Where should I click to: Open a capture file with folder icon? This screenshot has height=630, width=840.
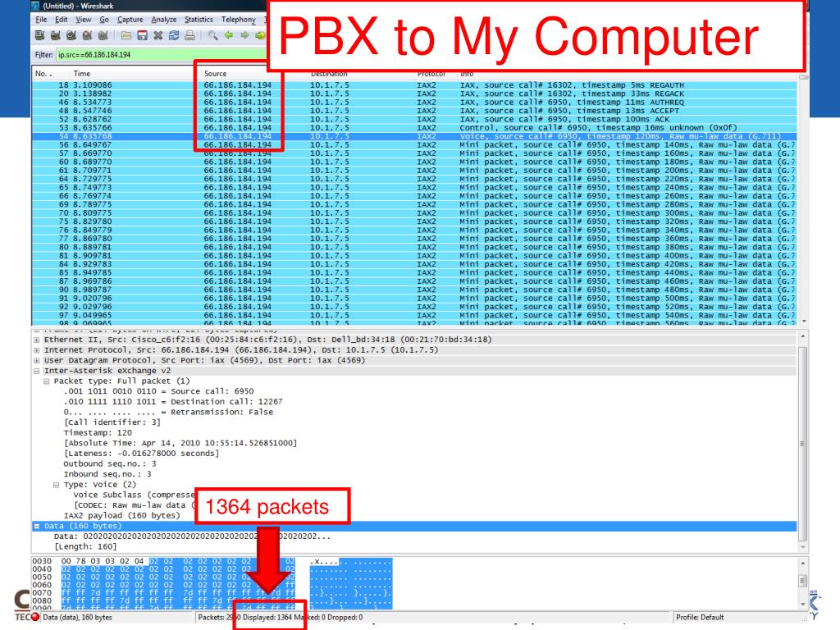[126, 35]
